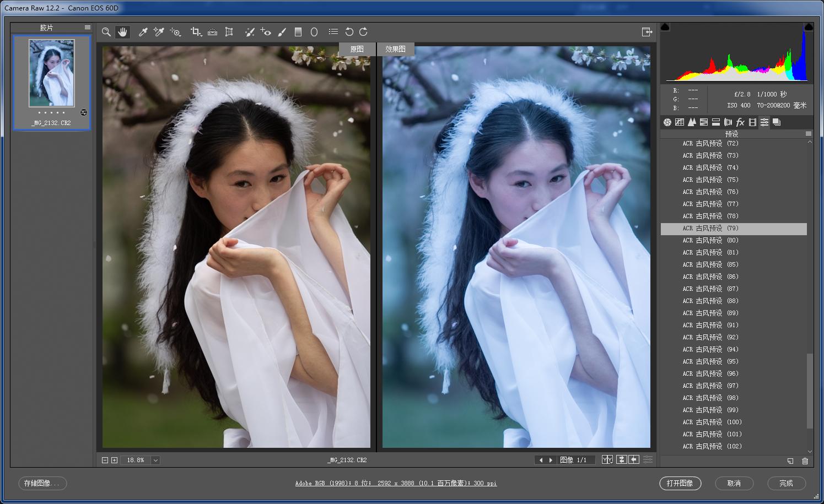Open the Tone Curve panel
This screenshot has width=824, height=504.
click(679, 122)
